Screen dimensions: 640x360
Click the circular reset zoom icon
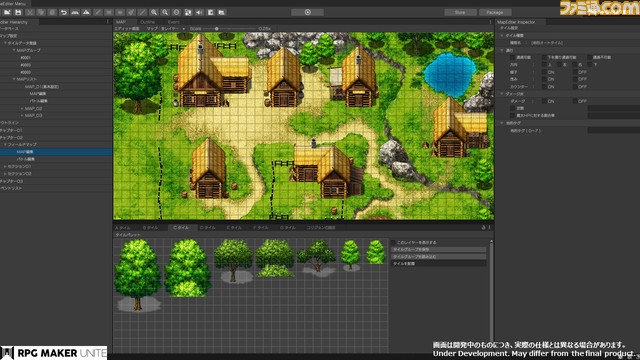point(176,12)
